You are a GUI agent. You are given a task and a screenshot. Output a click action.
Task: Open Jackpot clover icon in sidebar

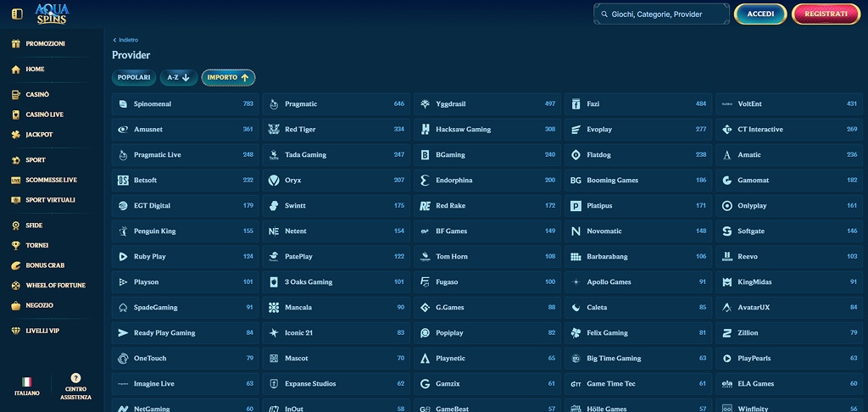point(15,135)
